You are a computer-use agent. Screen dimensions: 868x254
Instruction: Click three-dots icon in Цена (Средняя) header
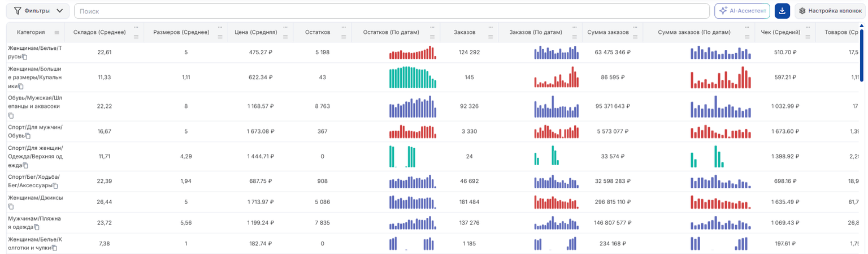coord(287,27)
